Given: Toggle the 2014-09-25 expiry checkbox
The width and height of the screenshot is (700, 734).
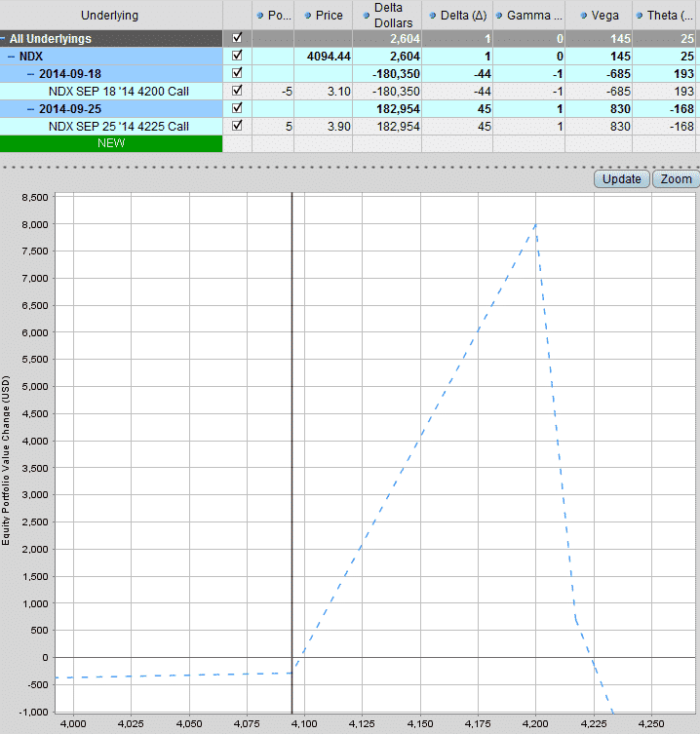Looking at the screenshot, I should pos(237,107).
